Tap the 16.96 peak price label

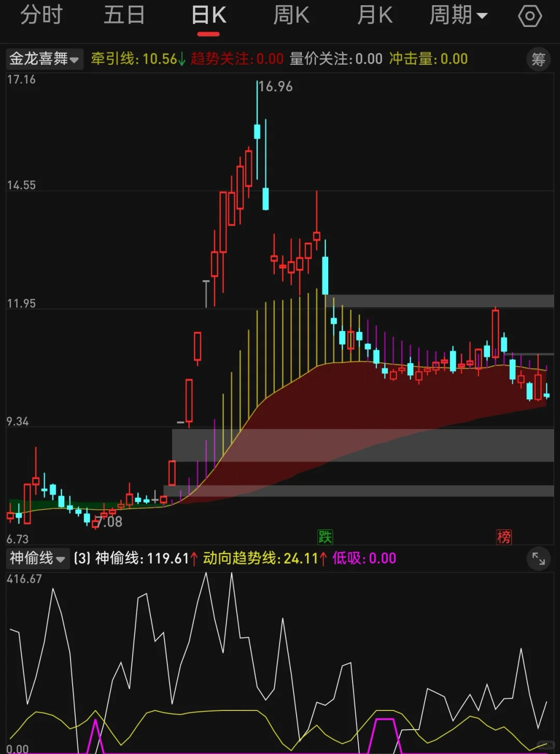(x=275, y=87)
